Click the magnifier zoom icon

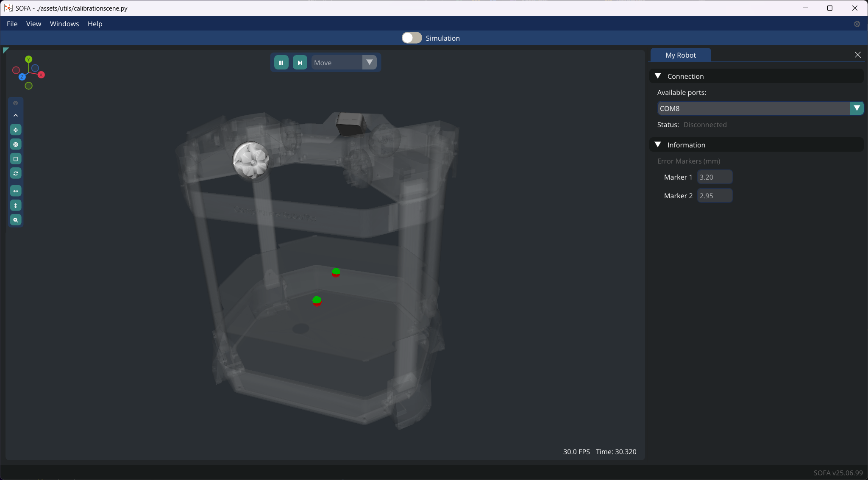(x=16, y=220)
